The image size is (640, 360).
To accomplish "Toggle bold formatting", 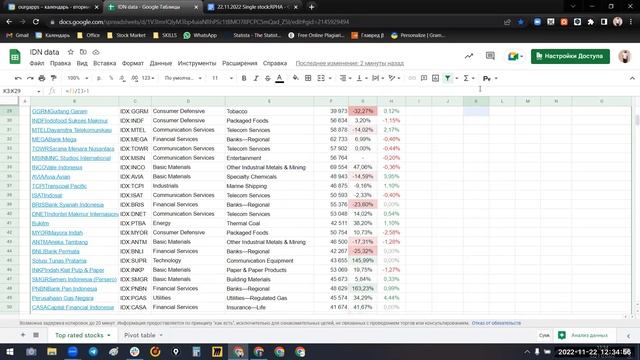I will click(244, 78).
